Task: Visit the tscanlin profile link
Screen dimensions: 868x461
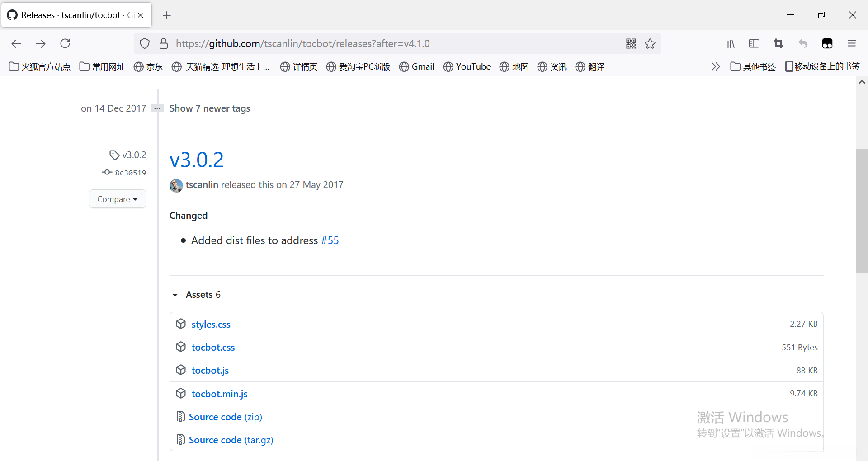Action: [x=202, y=185]
